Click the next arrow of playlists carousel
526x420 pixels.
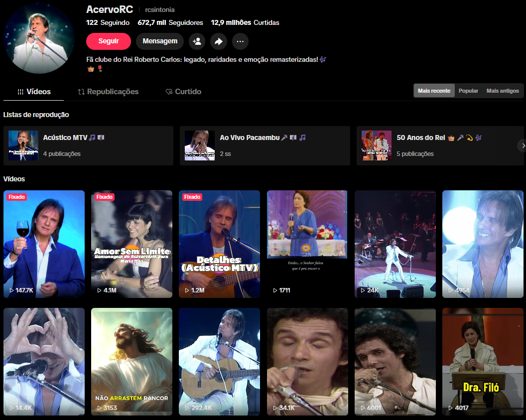(523, 145)
